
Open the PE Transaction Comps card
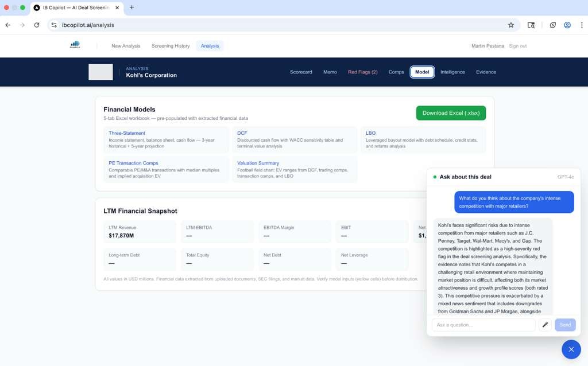(166, 169)
